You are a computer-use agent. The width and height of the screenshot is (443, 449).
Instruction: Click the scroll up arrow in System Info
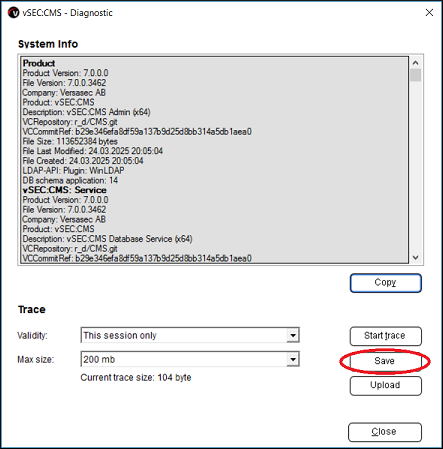pyautogui.click(x=415, y=63)
